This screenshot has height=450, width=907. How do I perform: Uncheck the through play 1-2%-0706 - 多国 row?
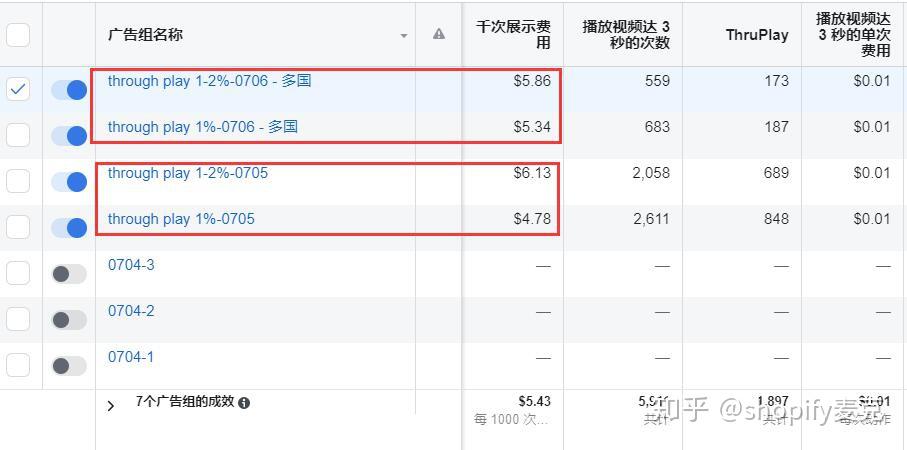(x=18, y=89)
